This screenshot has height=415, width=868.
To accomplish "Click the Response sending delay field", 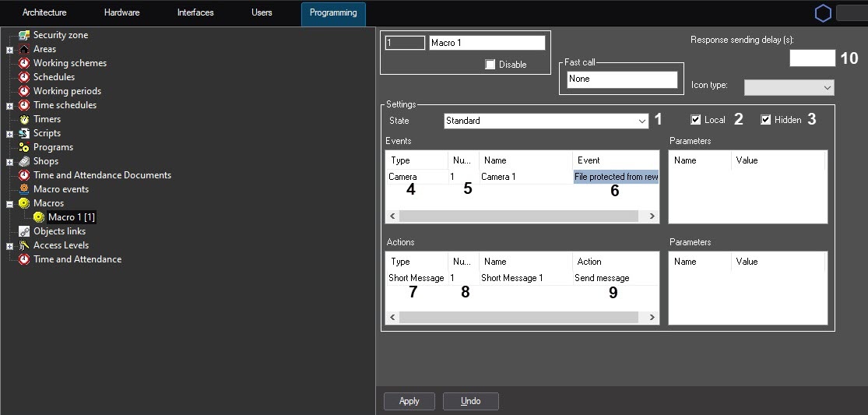I will pos(812,58).
